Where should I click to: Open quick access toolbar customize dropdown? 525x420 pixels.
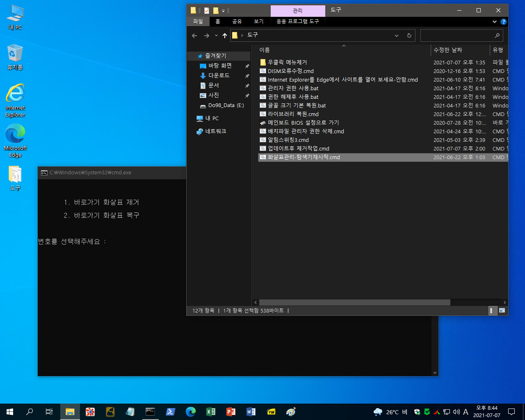[x=224, y=11]
